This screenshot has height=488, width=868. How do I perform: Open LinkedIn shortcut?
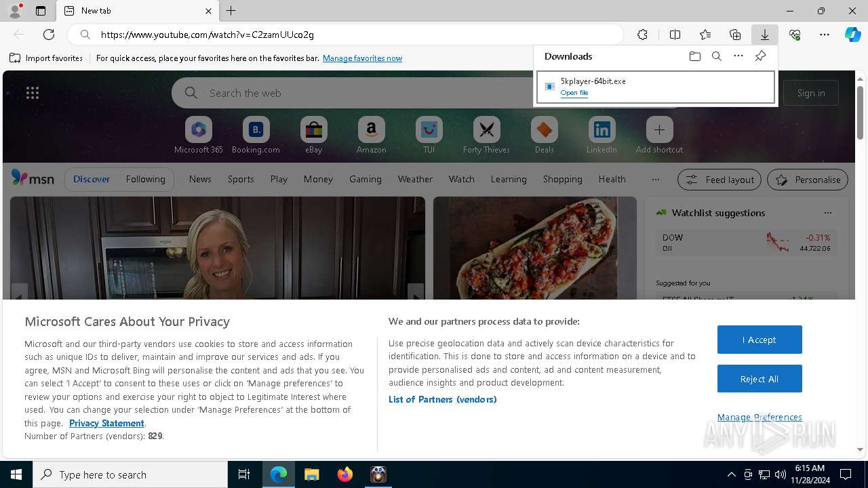[601, 136]
